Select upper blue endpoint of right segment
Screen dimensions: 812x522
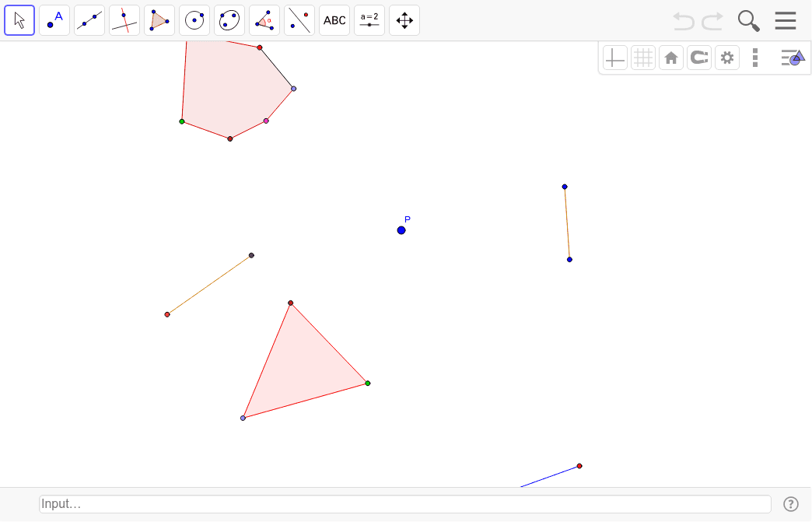pyautogui.click(x=565, y=187)
